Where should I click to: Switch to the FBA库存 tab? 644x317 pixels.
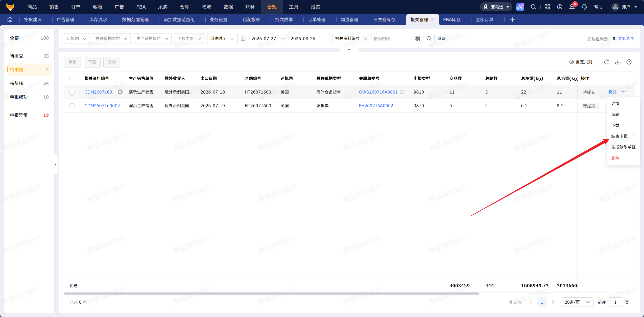(x=452, y=19)
